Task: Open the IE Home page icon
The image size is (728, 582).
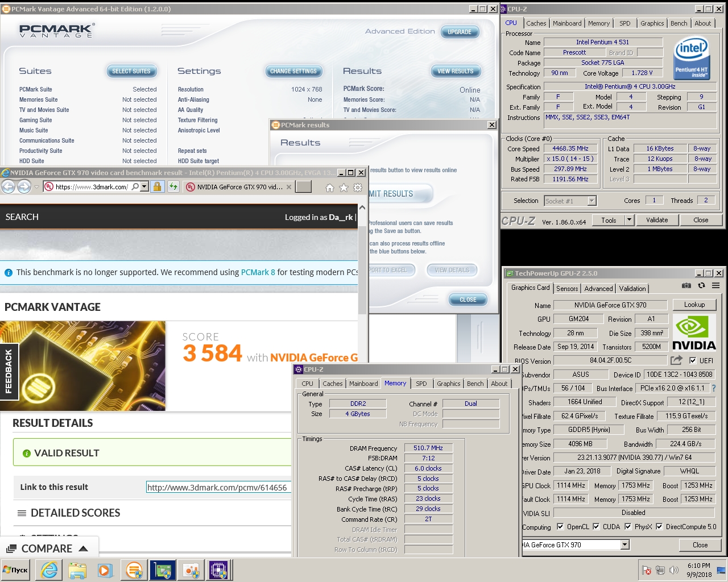Action: click(330, 188)
